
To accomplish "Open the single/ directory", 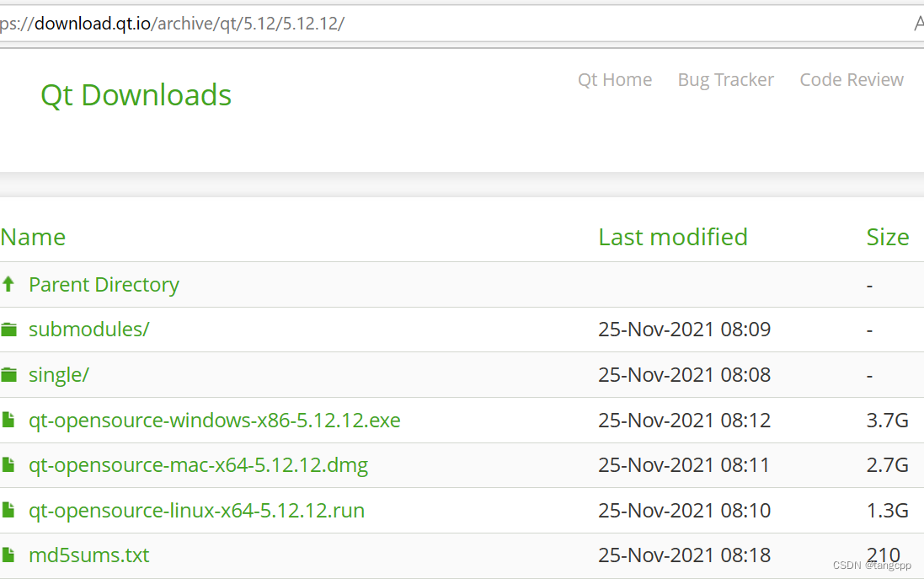I will coord(58,374).
